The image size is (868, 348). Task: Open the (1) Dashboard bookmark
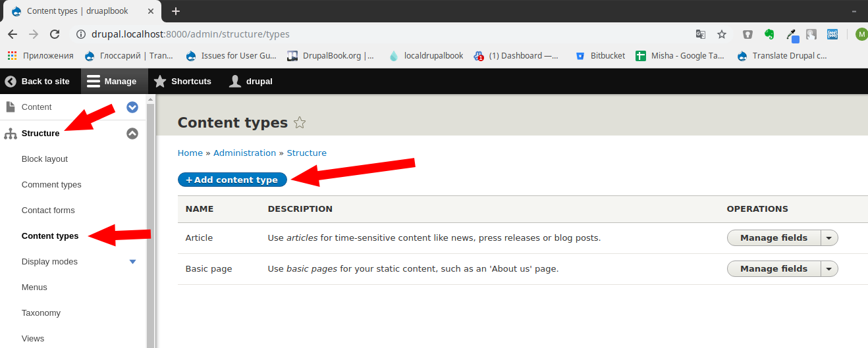(x=517, y=56)
